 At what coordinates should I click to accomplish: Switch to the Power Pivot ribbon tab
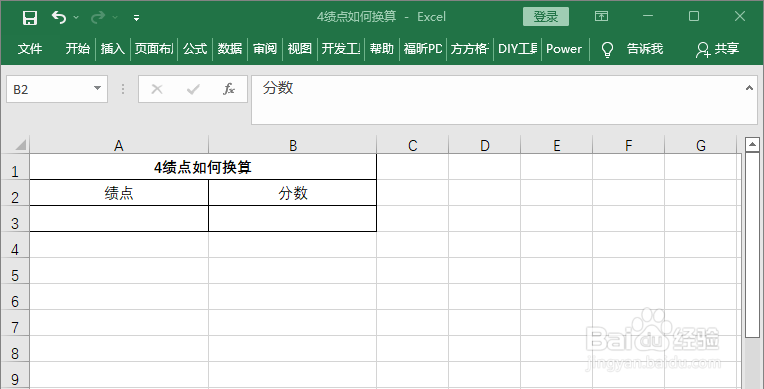[564, 49]
